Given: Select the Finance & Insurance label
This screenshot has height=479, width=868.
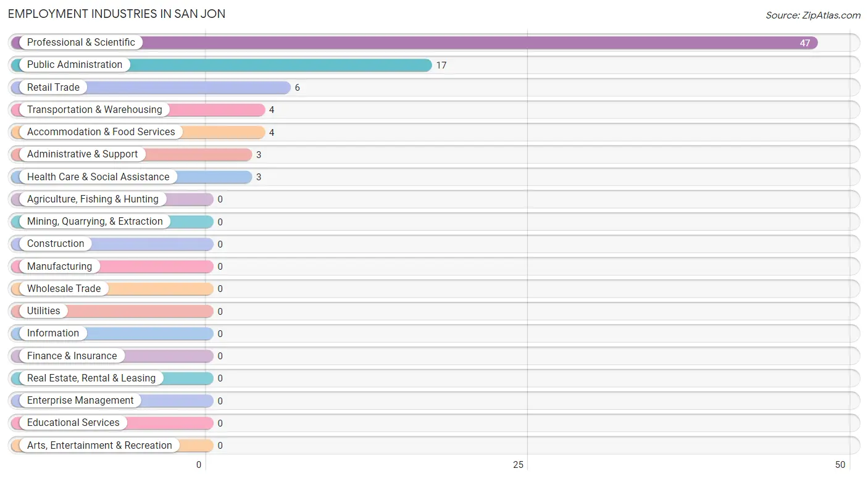Looking at the screenshot, I should 72,356.
